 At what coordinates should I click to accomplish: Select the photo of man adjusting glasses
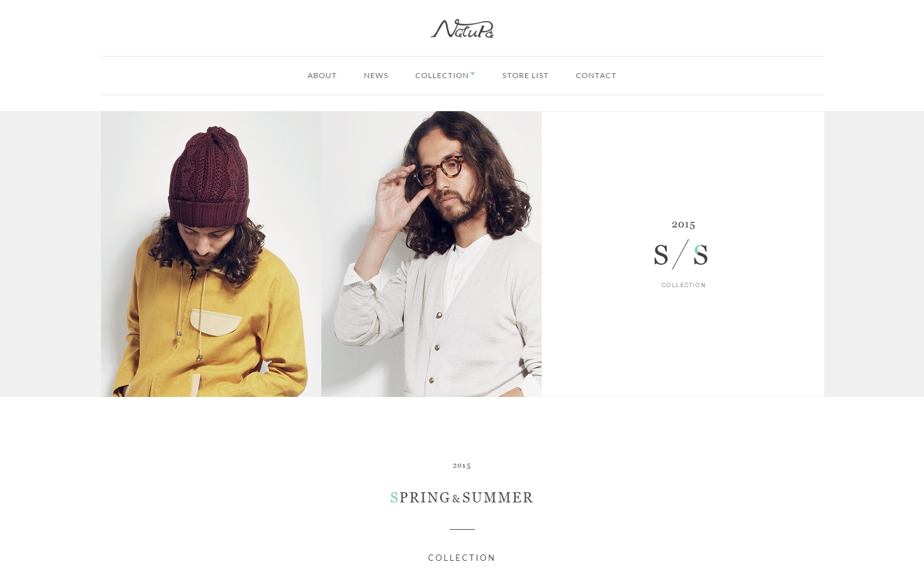pyautogui.click(x=431, y=254)
